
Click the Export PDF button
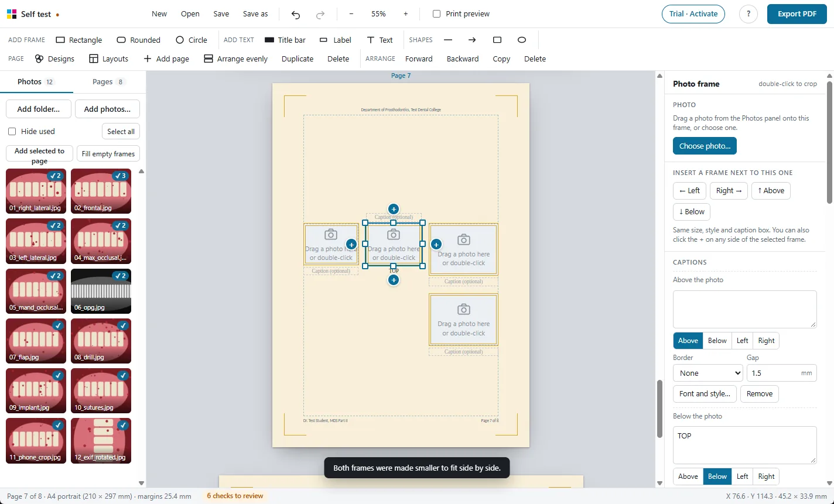pyautogui.click(x=797, y=14)
